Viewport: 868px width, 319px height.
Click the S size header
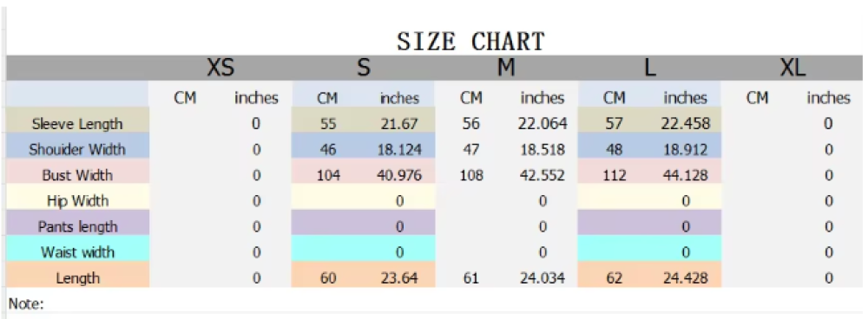363,68
